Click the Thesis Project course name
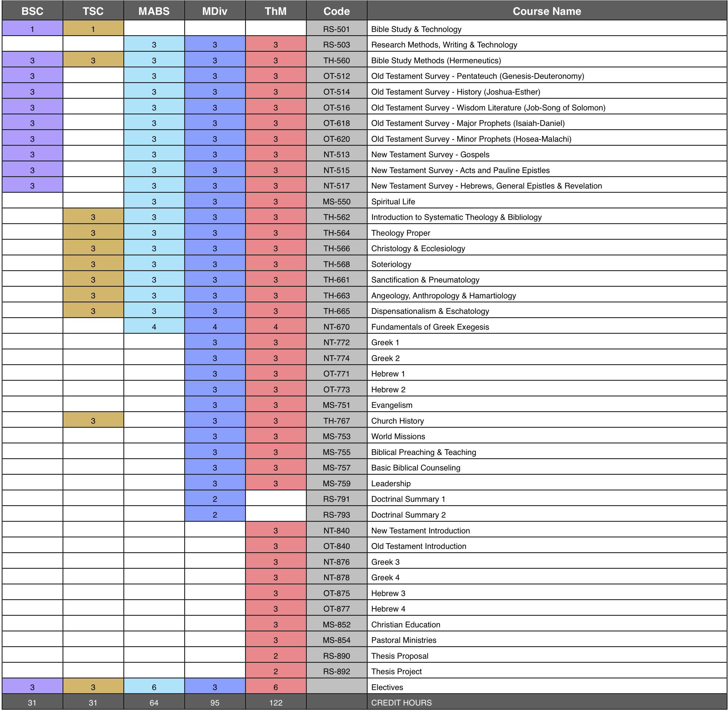The width and height of the screenshot is (728, 711). tap(396, 672)
